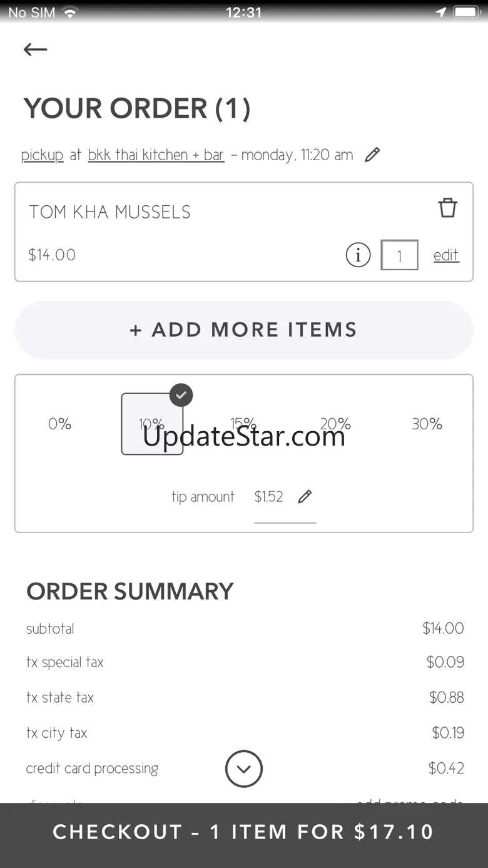Delete Tom Kha Mussels with trash icon
The height and width of the screenshot is (868, 488).
click(447, 208)
